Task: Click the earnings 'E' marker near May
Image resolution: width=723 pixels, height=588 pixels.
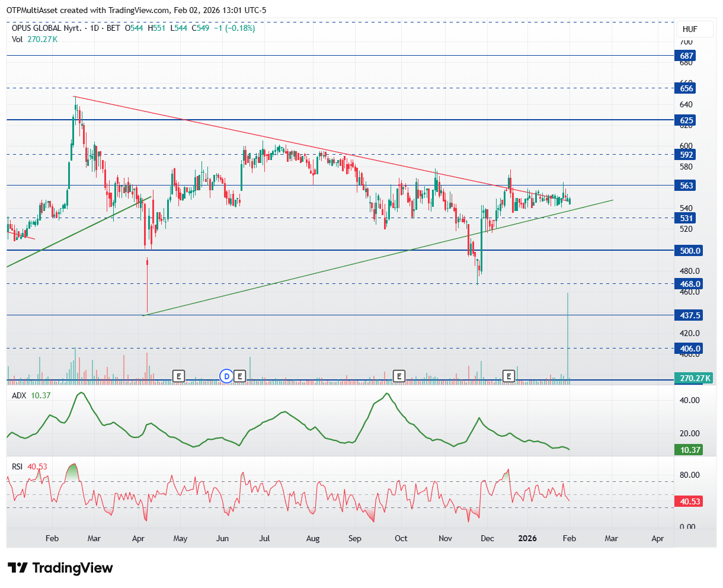Action: (x=178, y=376)
